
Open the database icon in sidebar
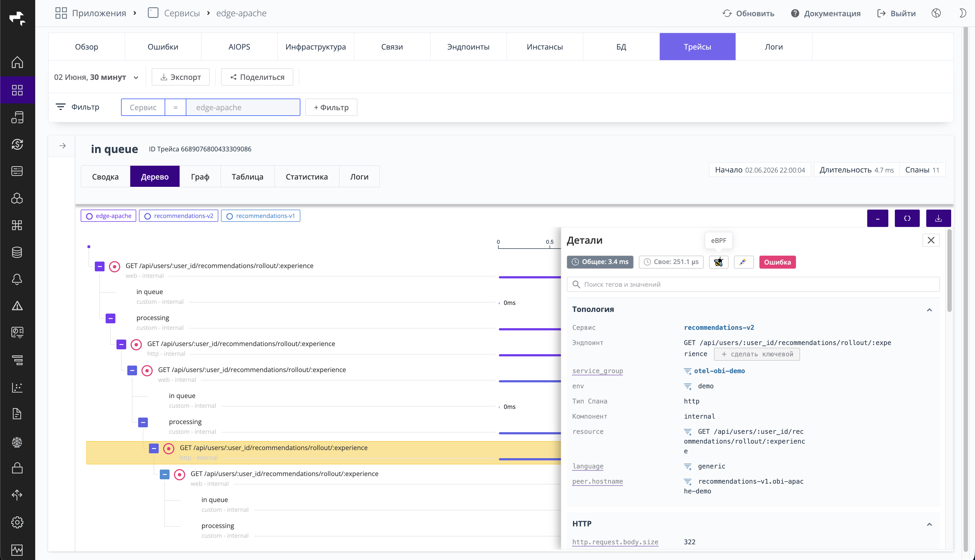pyautogui.click(x=17, y=252)
